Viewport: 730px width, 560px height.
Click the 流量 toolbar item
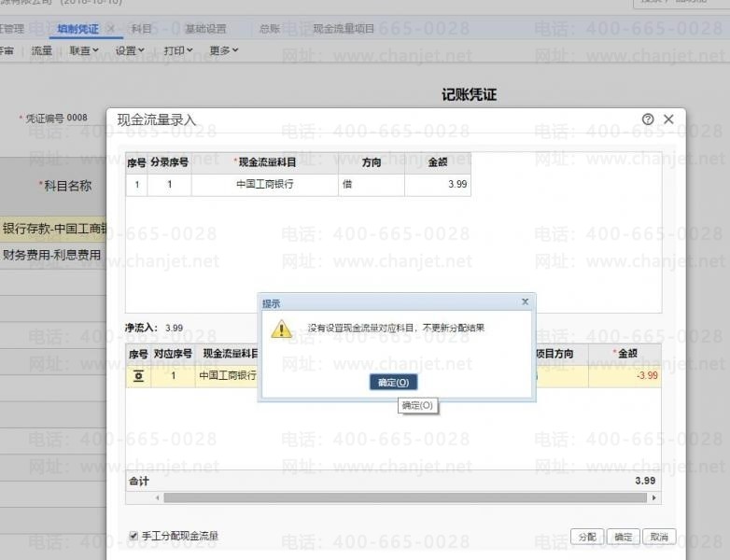coord(41,50)
